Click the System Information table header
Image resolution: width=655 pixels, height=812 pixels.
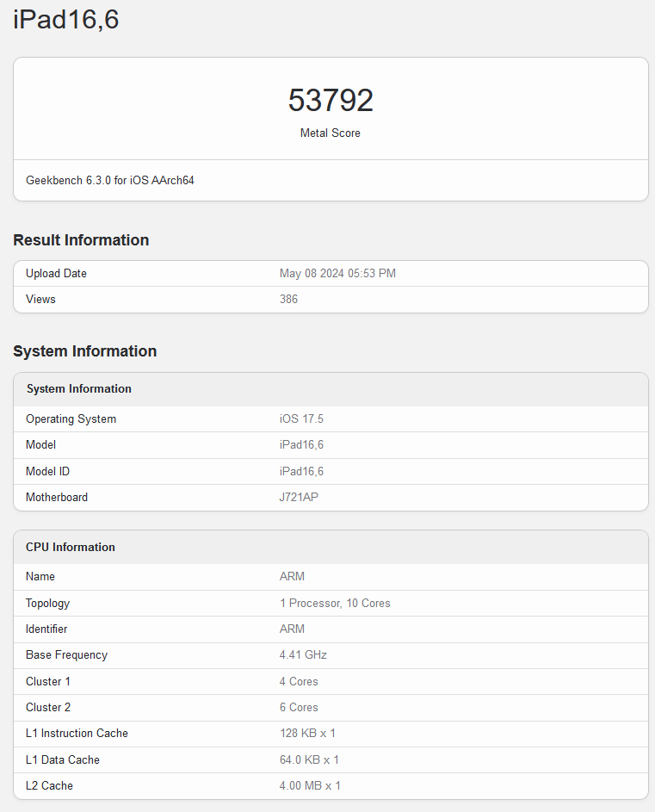[x=79, y=389]
